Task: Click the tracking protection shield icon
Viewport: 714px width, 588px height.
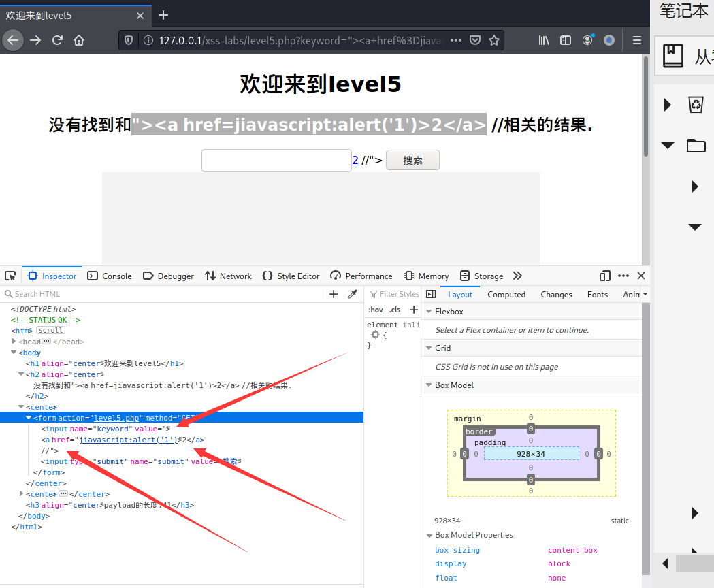Action: pos(128,40)
